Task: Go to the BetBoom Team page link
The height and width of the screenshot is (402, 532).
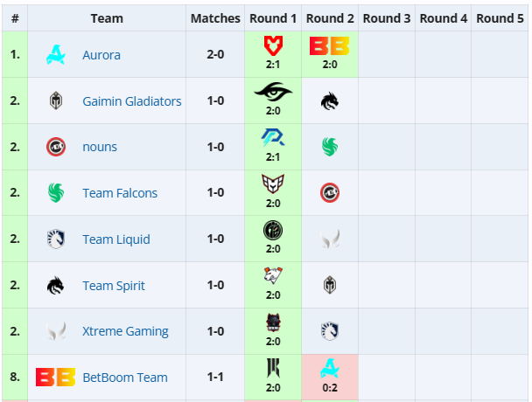Action: pos(125,378)
